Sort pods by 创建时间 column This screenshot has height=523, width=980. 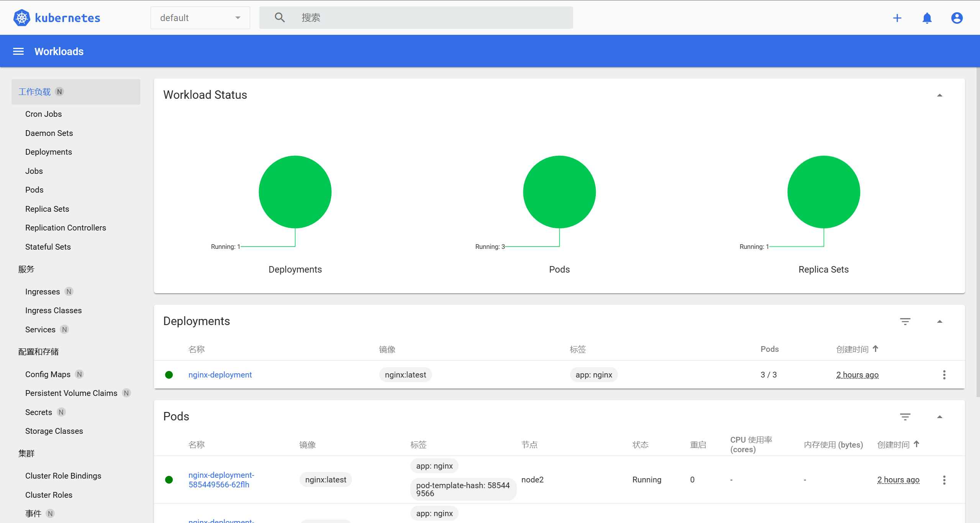[x=894, y=444]
